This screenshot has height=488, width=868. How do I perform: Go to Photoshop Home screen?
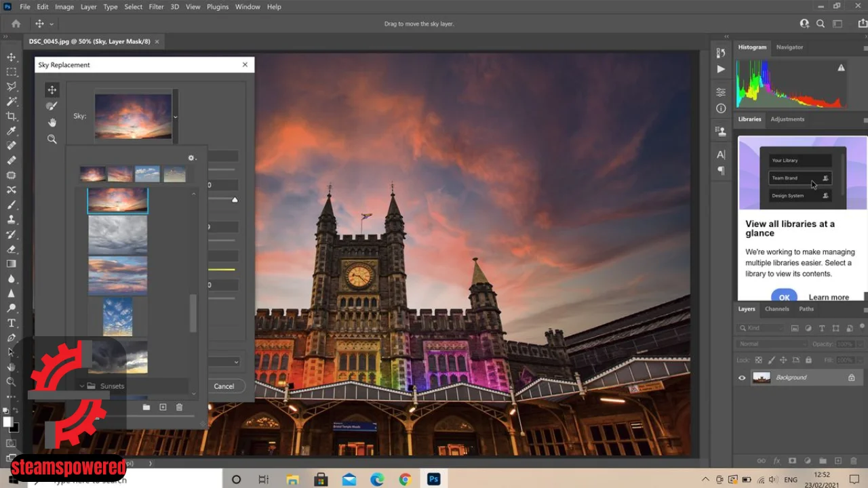pos(16,24)
